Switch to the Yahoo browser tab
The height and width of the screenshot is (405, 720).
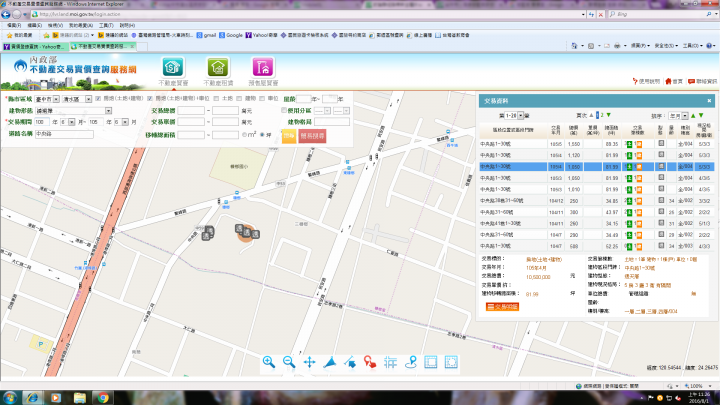tap(34, 46)
